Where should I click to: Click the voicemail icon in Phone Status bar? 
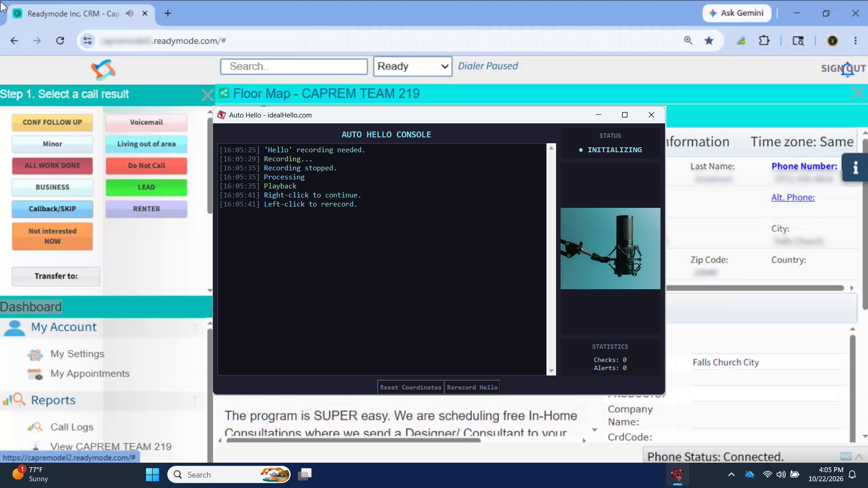coord(845,456)
